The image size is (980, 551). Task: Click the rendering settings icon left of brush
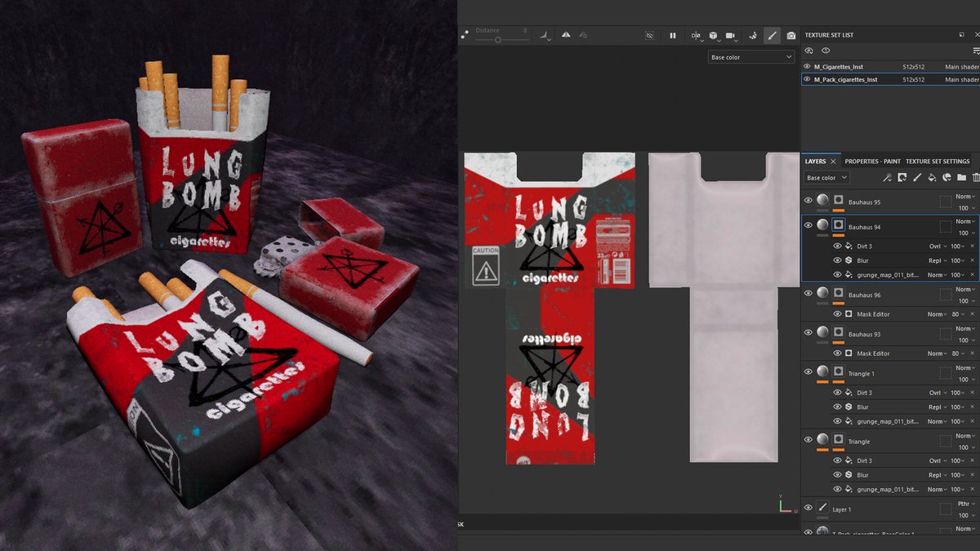point(752,36)
